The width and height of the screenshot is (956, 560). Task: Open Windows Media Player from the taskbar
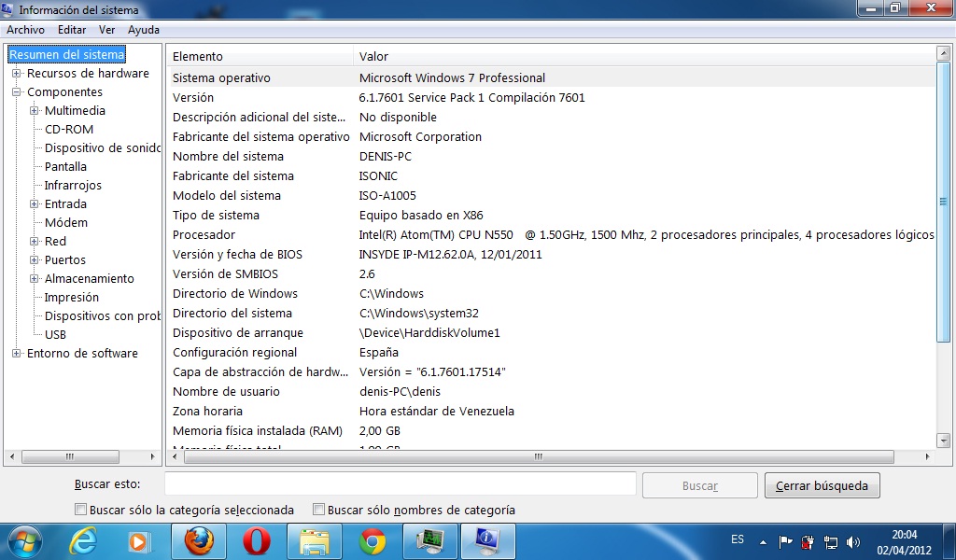140,541
